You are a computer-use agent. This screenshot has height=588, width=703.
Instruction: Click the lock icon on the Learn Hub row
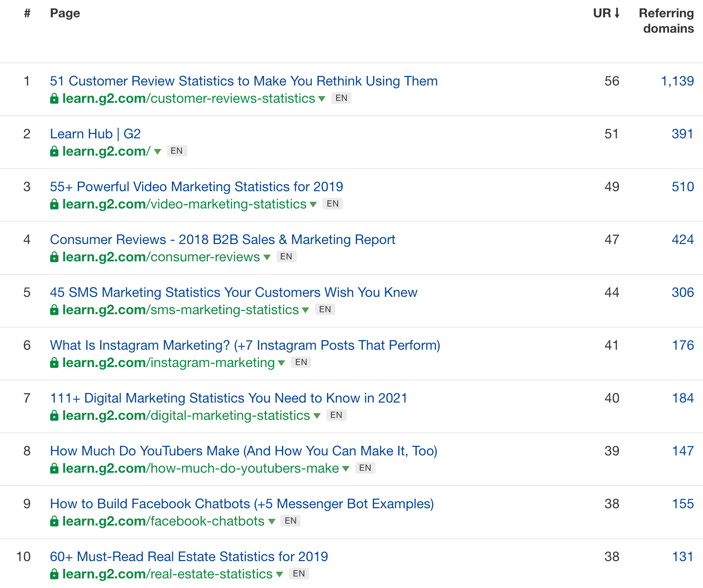click(x=54, y=151)
